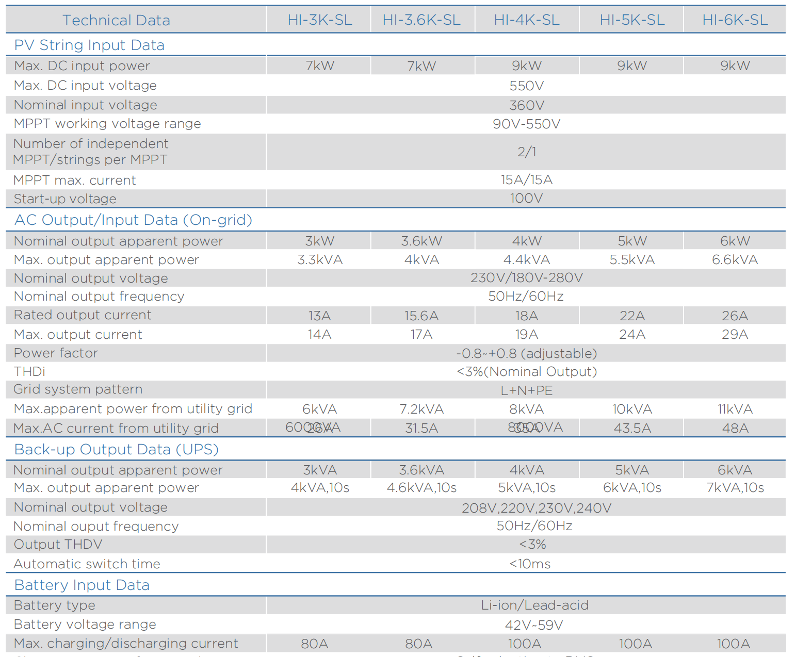The width and height of the screenshot is (812, 657).
Task: Click the 'Max. DC input power' row label
Action: tap(82, 65)
